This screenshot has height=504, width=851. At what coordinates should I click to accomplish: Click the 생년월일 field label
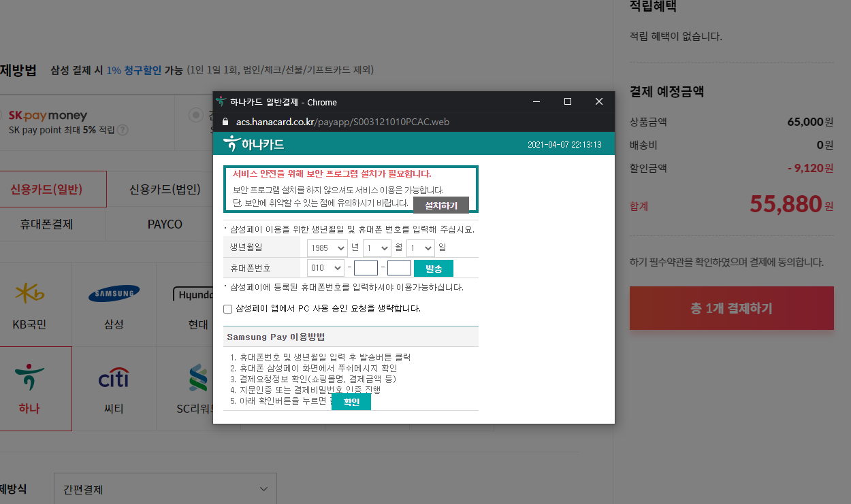247,247
